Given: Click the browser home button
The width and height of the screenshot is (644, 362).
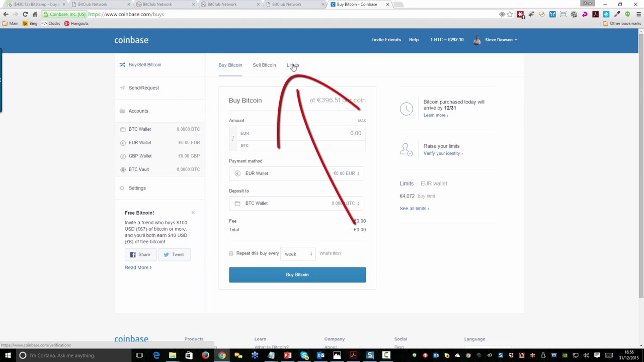Looking at the screenshot, I should (x=35, y=14).
